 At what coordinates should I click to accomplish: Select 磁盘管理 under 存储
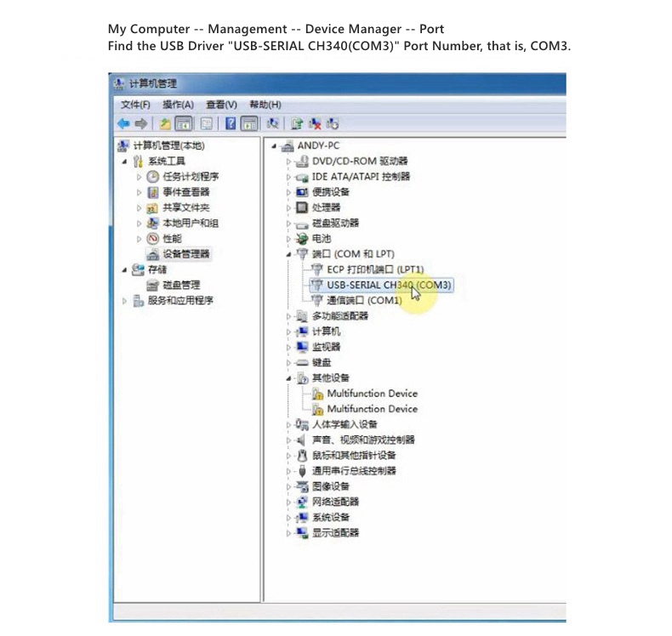click(x=181, y=285)
